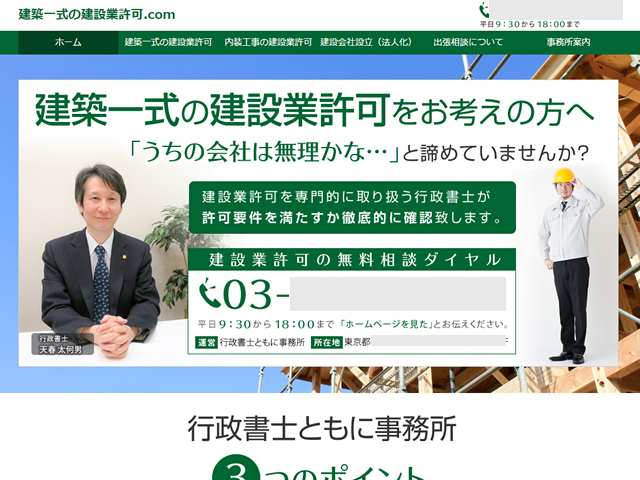Click the construction worker with yellow helmet
640x480 pixels.
click(571, 265)
